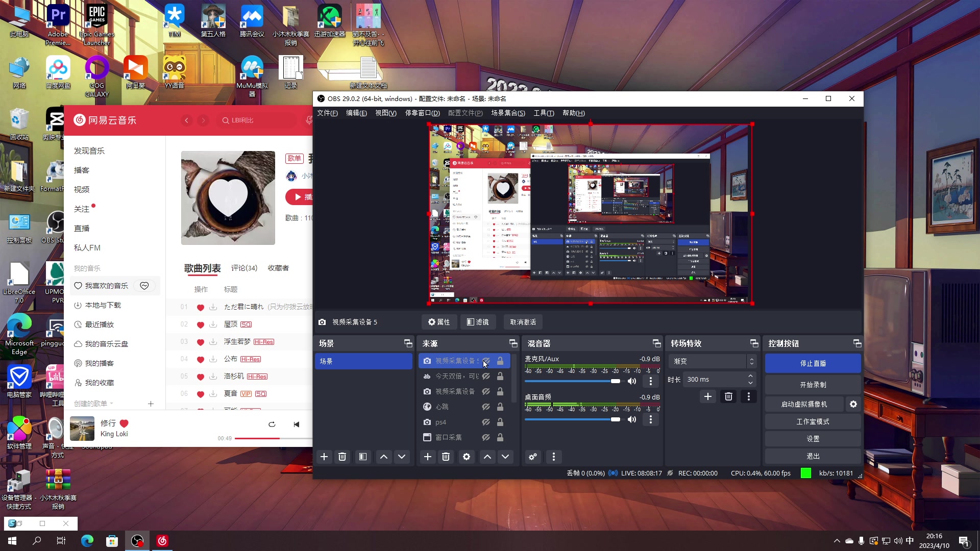Toggle lock on 窗口采集 source
This screenshot has height=551, width=980.
click(500, 437)
